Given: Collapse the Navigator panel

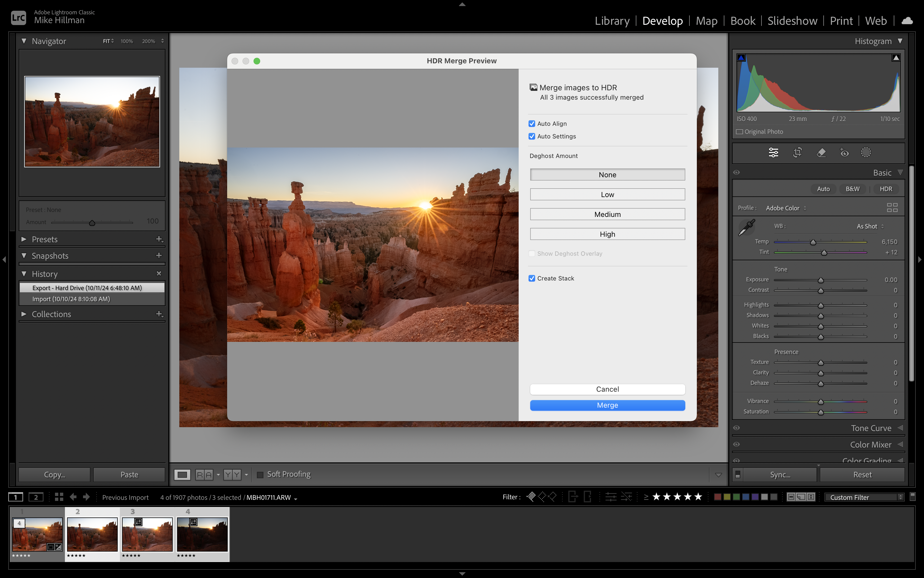Looking at the screenshot, I should (x=24, y=41).
